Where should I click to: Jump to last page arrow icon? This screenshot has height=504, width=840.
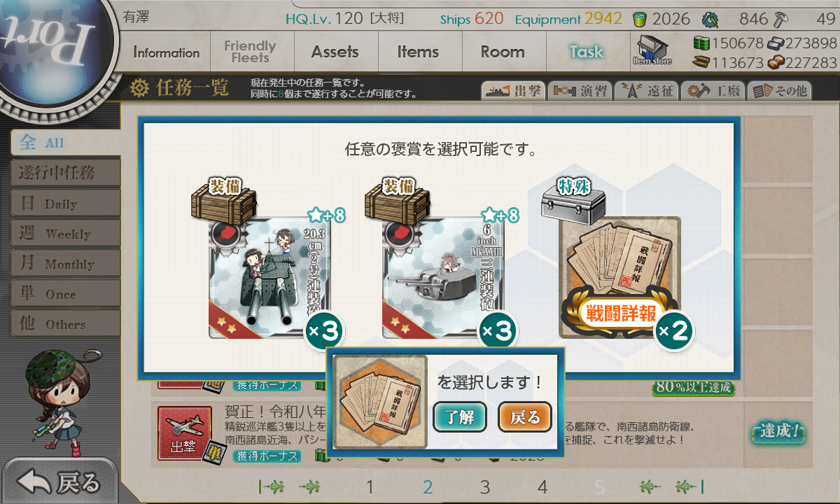pyautogui.click(x=690, y=486)
